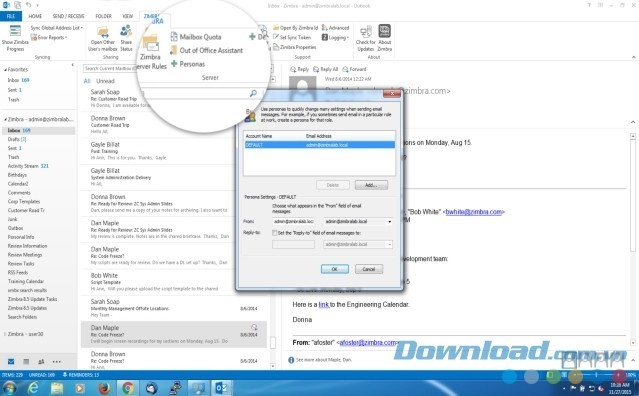Switch to the Calendar navigation icon
This screenshot has height=396, width=639.
26,361
